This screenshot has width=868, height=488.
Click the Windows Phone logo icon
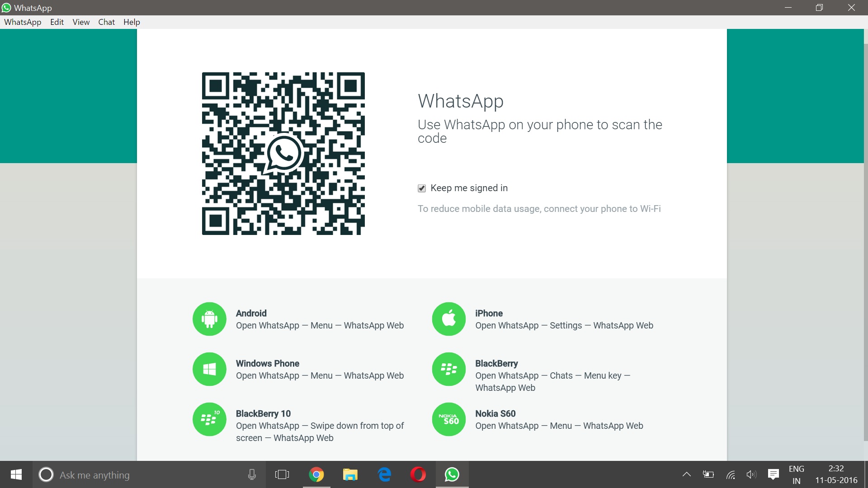(x=209, y=369)
